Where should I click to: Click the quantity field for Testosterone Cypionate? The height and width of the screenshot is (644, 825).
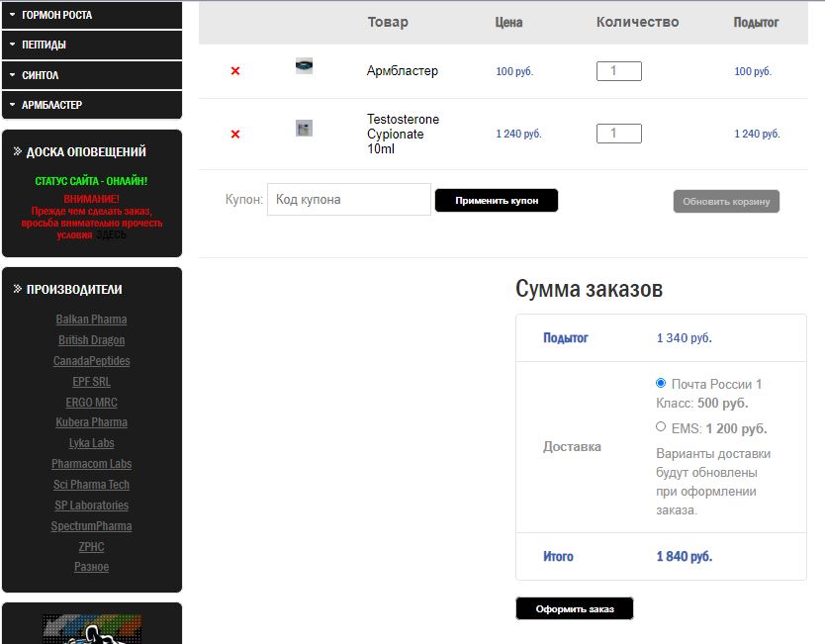tap(618, 134)
